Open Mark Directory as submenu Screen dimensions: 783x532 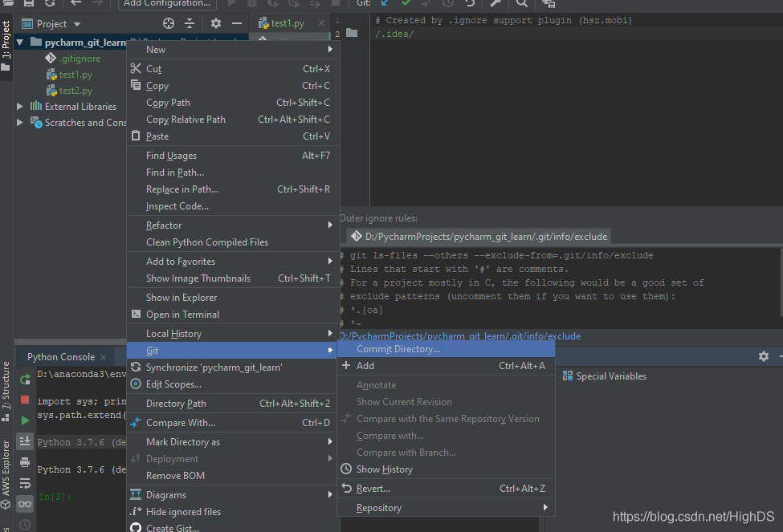(233, 442)
